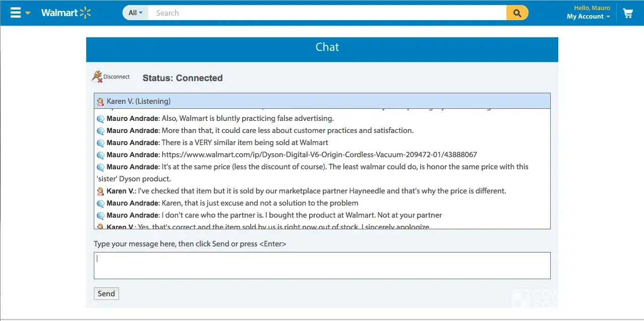
Task: Open the hamburger menu icon
Action: 16,13
